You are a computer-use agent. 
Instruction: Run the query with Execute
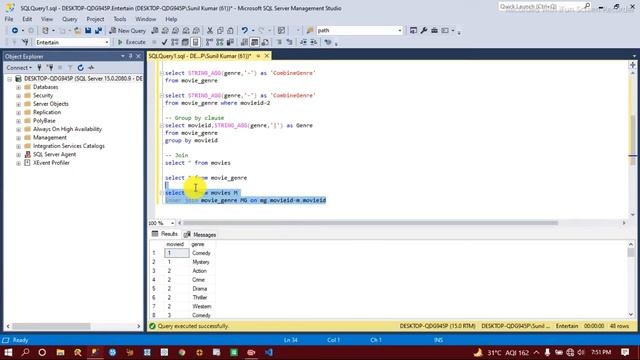[131, 42]
